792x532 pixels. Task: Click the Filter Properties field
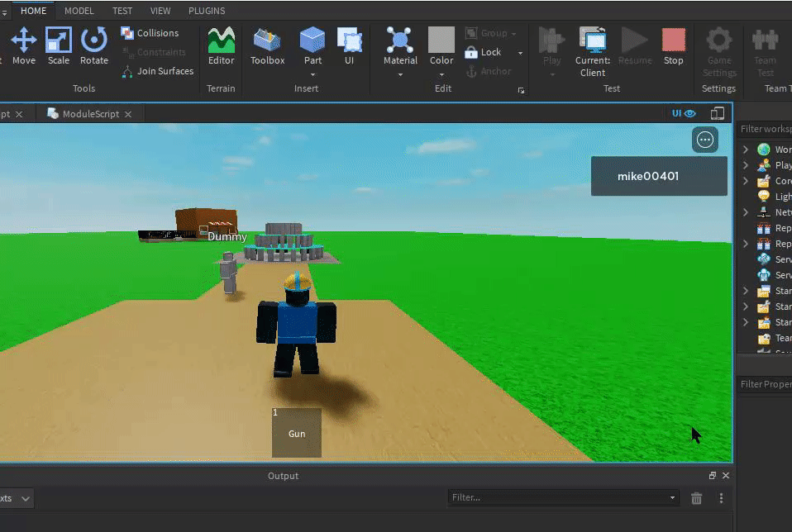point(765,384)
